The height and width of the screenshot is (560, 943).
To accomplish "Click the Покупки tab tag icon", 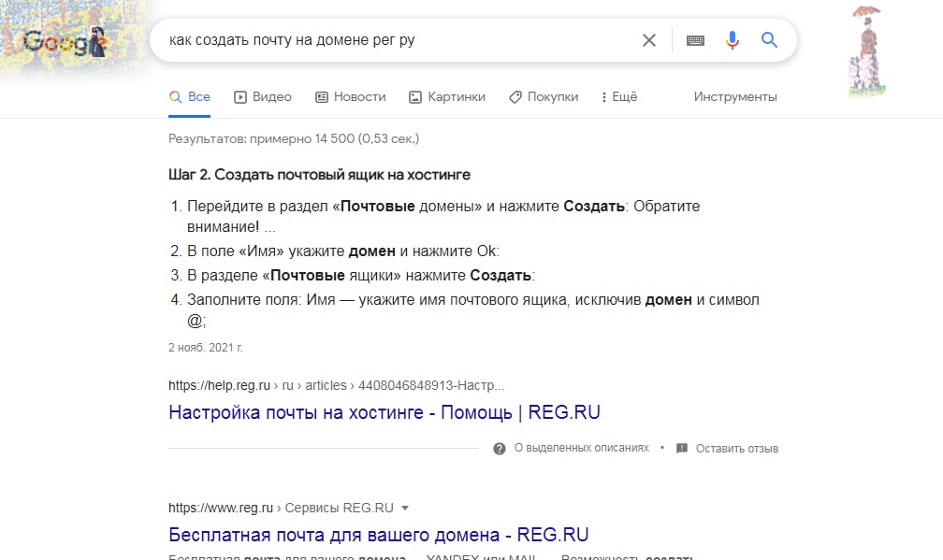I will (515, 97).
